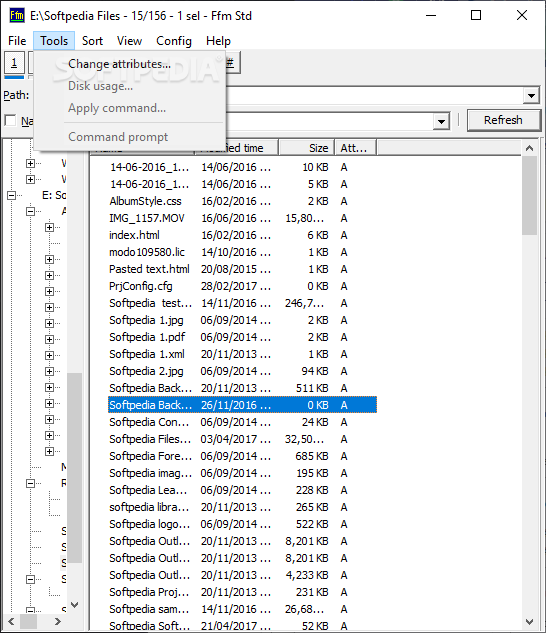546x633 pixels.
Task: Open the Help menu
Action: [x=218, y=41]
